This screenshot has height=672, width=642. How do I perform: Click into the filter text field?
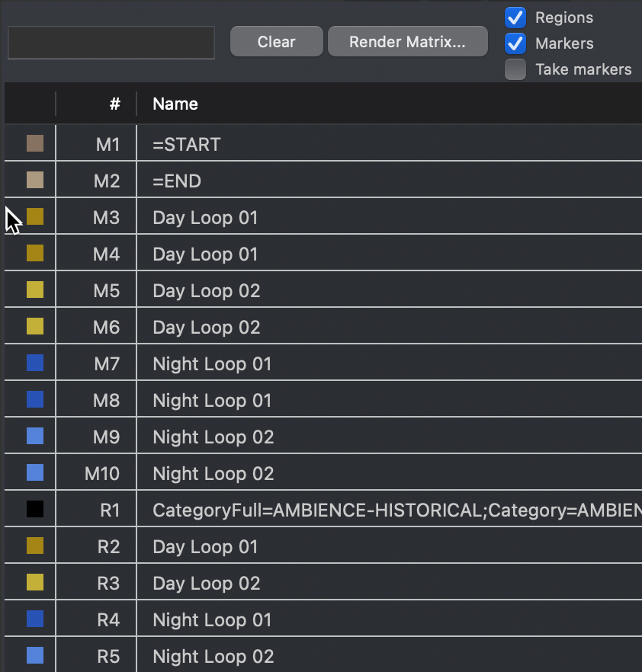(x=111, y=43)
